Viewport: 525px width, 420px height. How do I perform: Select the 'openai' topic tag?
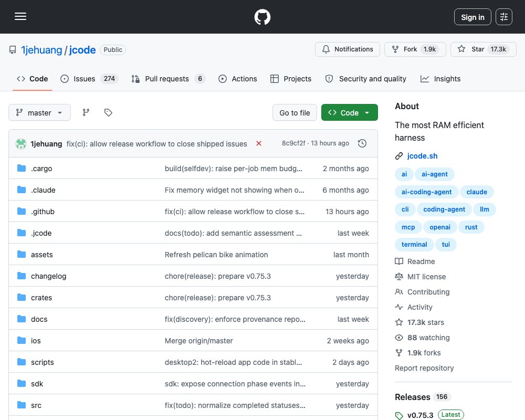[439, 227]
